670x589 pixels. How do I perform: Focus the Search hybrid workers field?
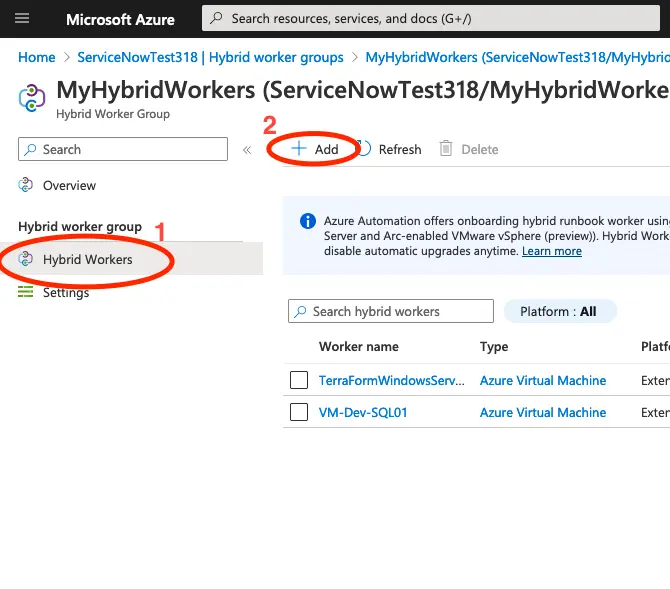click(391, 311)
